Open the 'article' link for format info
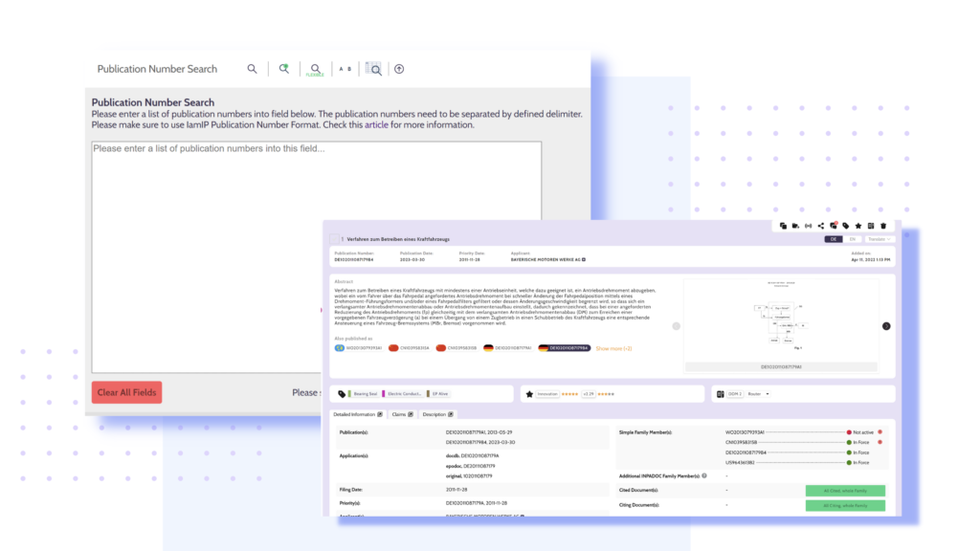 [x=376, y=125]
